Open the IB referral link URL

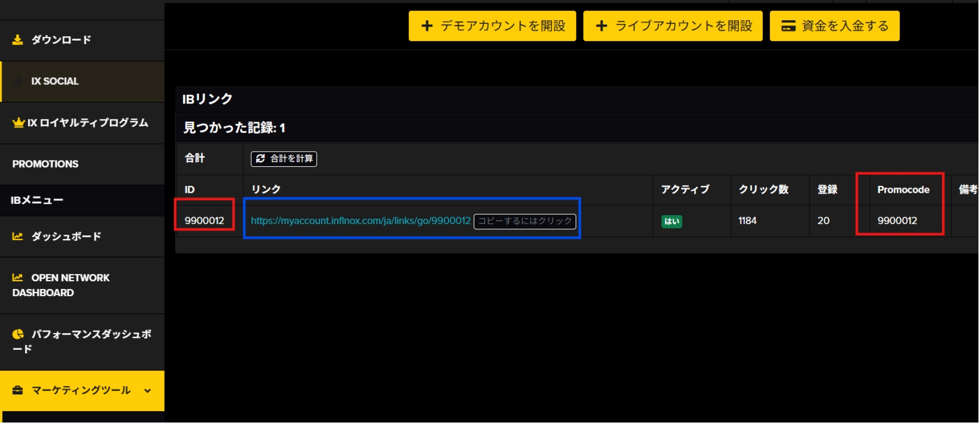click(360, 221)
